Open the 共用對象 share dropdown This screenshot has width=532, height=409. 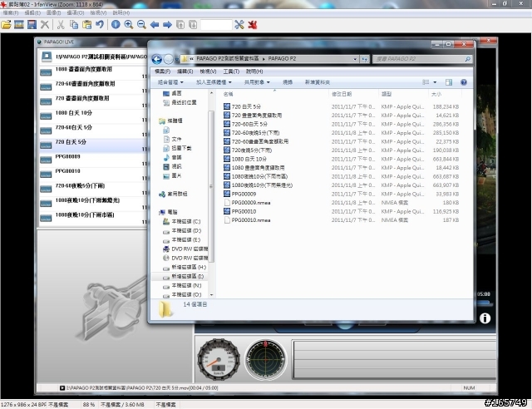click(257, 82)
